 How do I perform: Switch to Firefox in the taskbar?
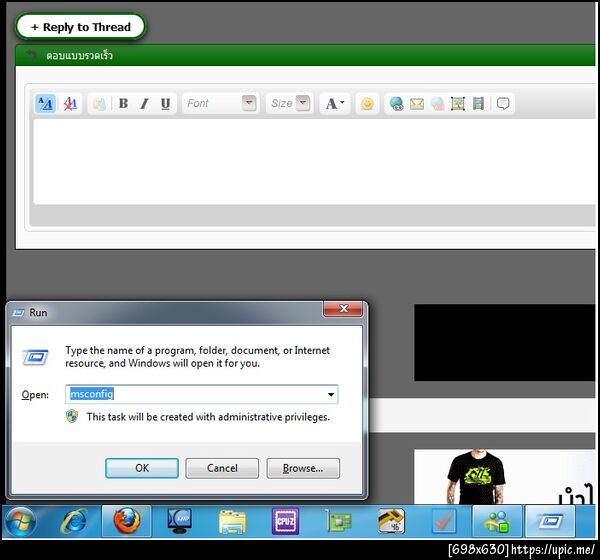point(127,521)
